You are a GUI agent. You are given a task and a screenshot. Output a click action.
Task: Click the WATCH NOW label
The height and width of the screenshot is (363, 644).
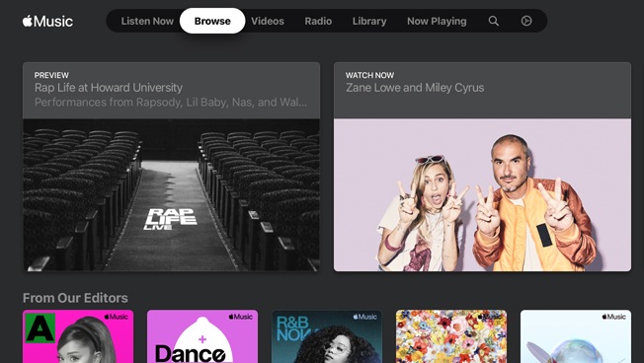[369, 75]
